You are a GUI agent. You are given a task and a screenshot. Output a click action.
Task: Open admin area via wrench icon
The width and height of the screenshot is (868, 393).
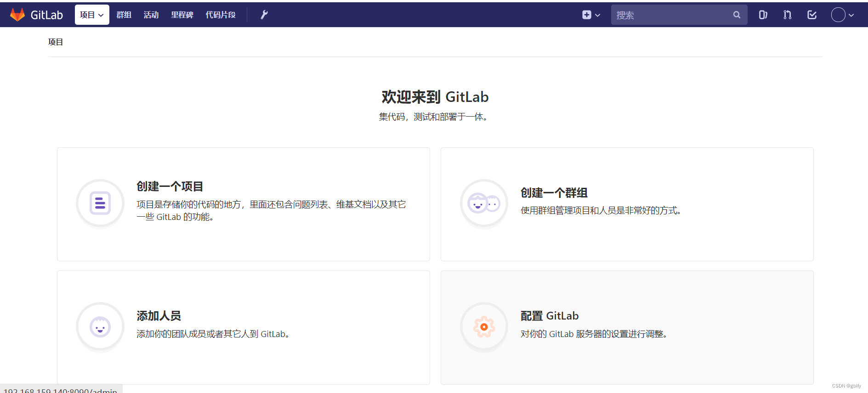pos(264,15)
